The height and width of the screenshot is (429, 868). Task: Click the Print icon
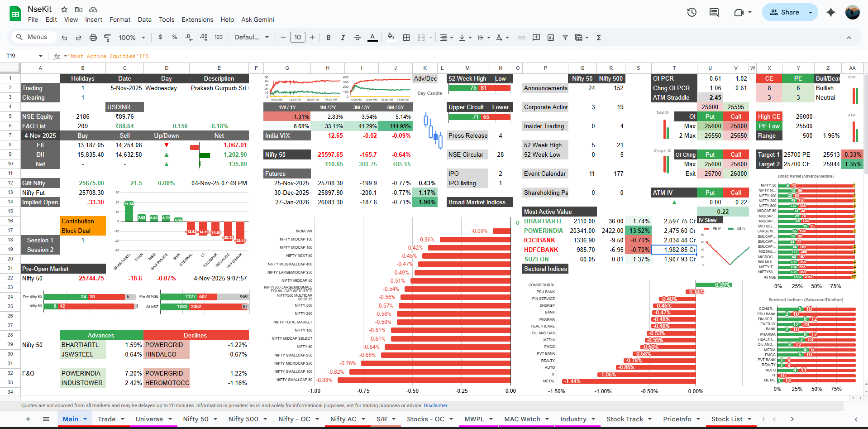tap(93, 38)
